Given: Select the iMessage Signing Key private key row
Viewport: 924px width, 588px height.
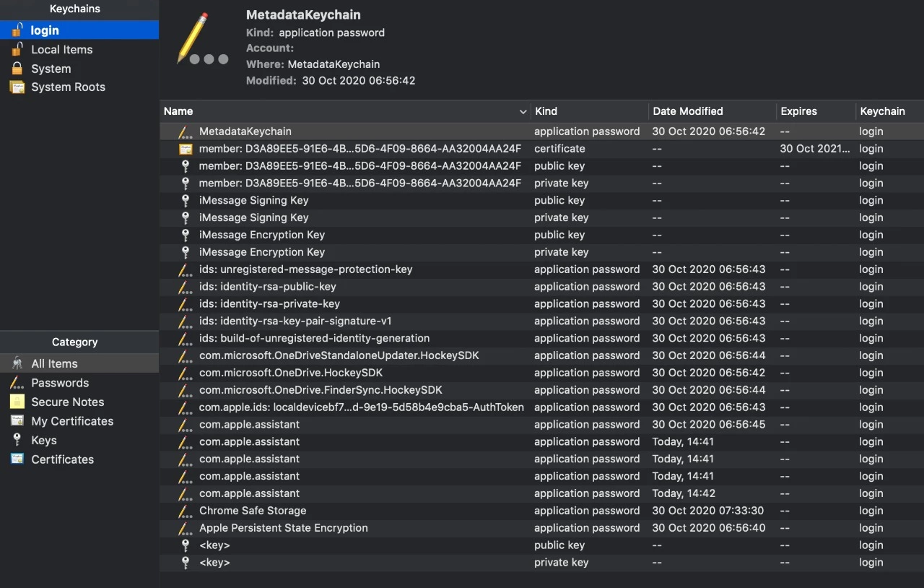Looking at the screenshot, I should (541, 217).
